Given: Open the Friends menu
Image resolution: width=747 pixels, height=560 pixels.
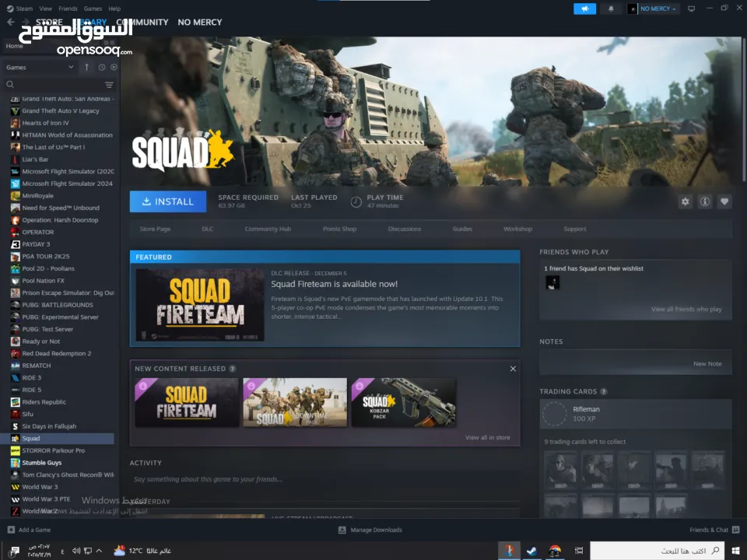Looking at the screenshot, I should (68, 9).
